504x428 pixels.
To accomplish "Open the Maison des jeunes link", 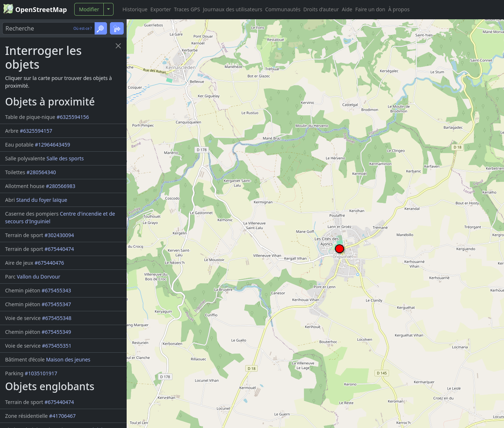I will pos(68,360).
